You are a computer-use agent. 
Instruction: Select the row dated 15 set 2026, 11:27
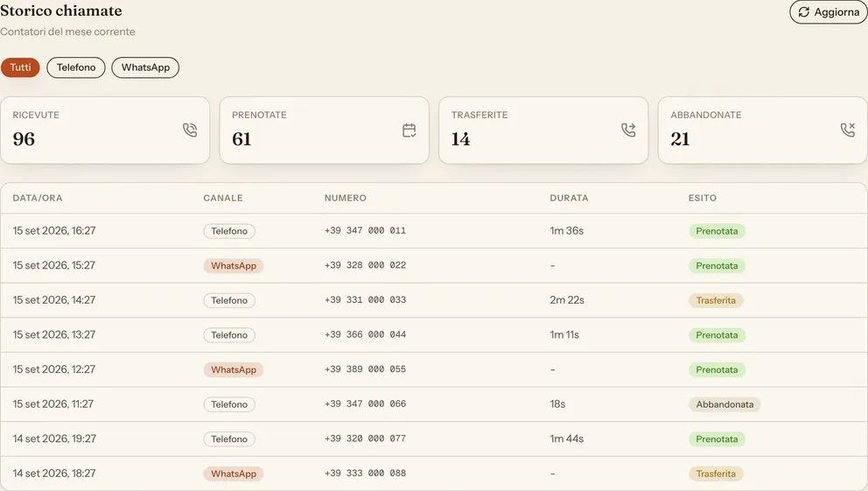[x=434, y=404]
